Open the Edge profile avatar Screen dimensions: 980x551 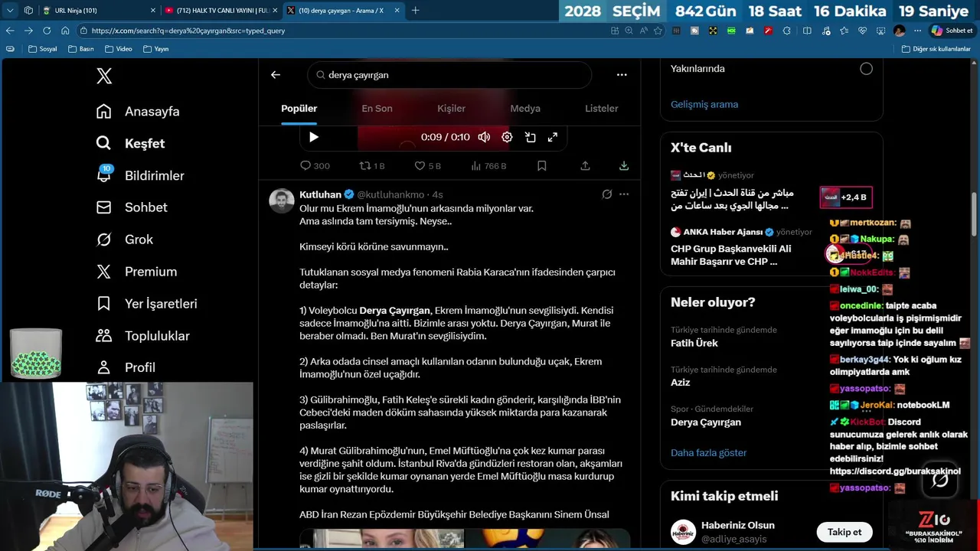pos(899,31)
